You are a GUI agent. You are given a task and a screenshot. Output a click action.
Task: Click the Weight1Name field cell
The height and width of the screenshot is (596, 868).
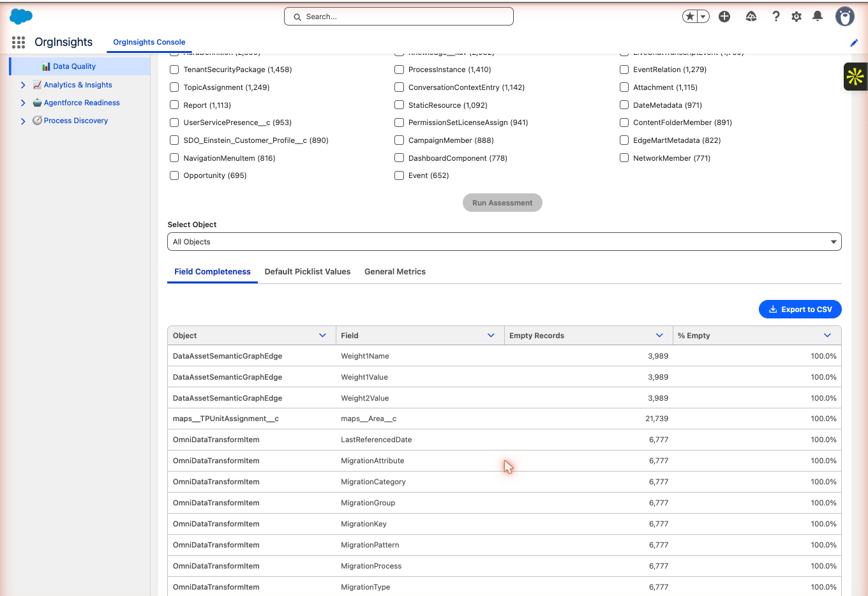point(419,356)
